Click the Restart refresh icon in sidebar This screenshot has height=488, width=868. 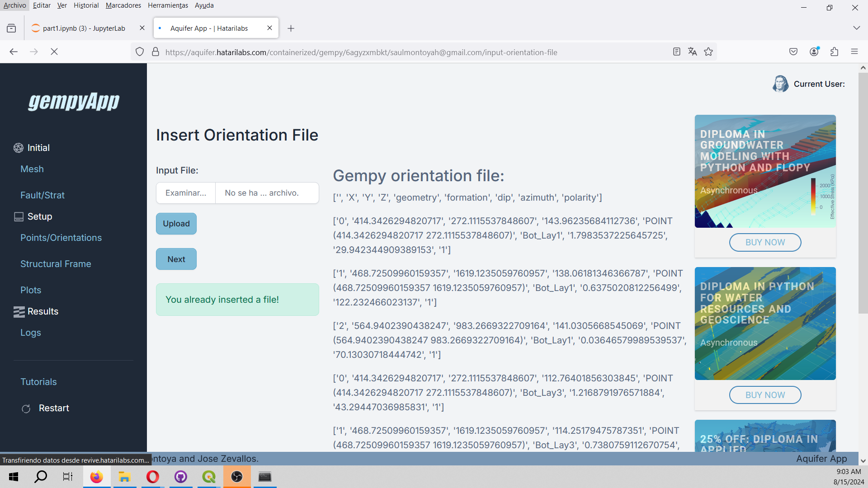pyautogui.click(x=26, y=408)
